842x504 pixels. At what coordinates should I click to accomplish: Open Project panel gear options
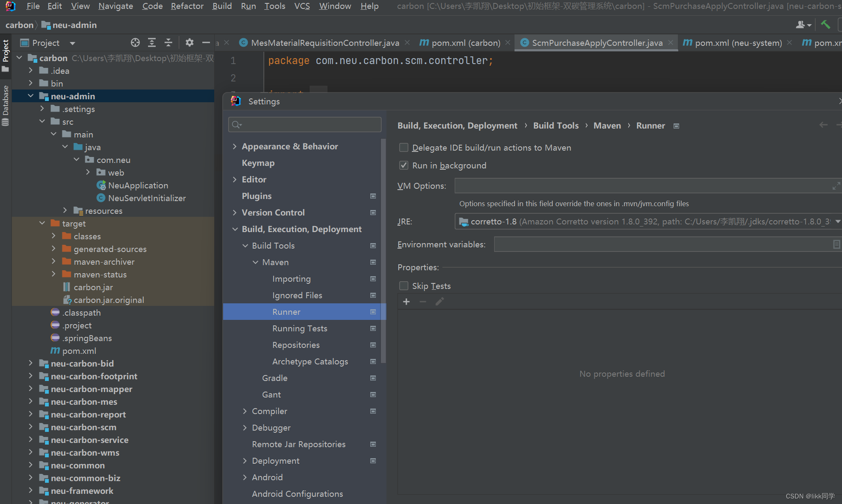189,42
